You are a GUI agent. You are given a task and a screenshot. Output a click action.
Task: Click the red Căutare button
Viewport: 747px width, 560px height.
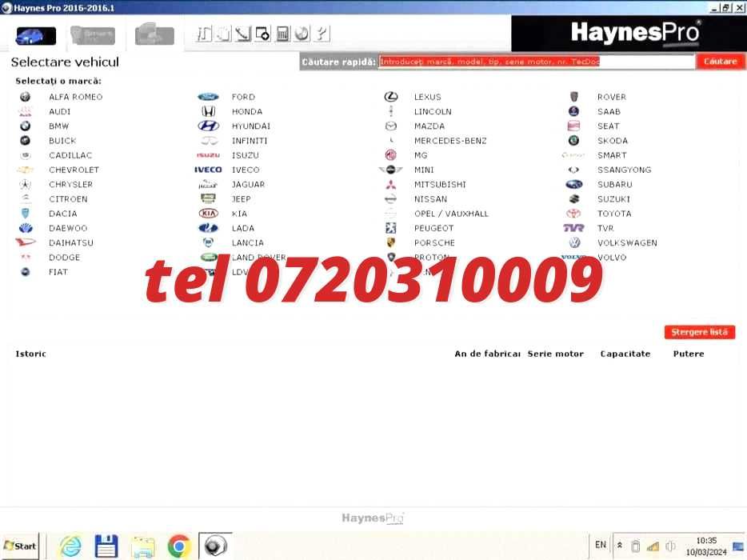[721, 62]
